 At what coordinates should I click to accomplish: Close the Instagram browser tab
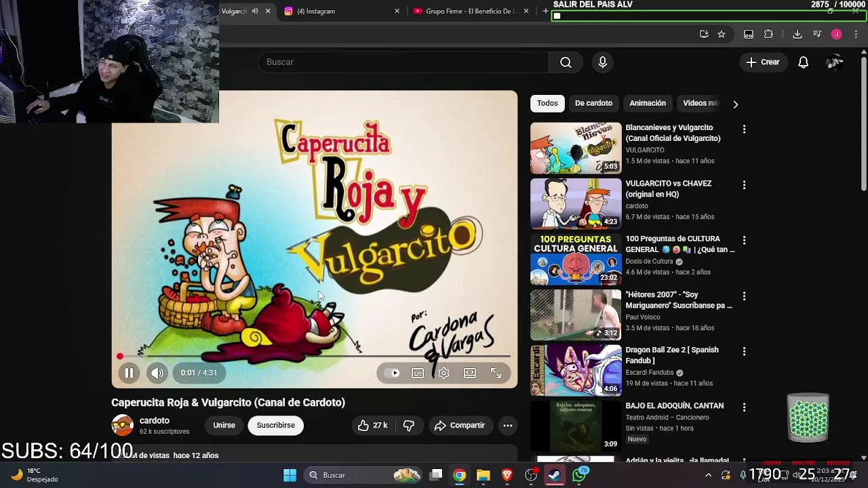click(x=397, y=11)
